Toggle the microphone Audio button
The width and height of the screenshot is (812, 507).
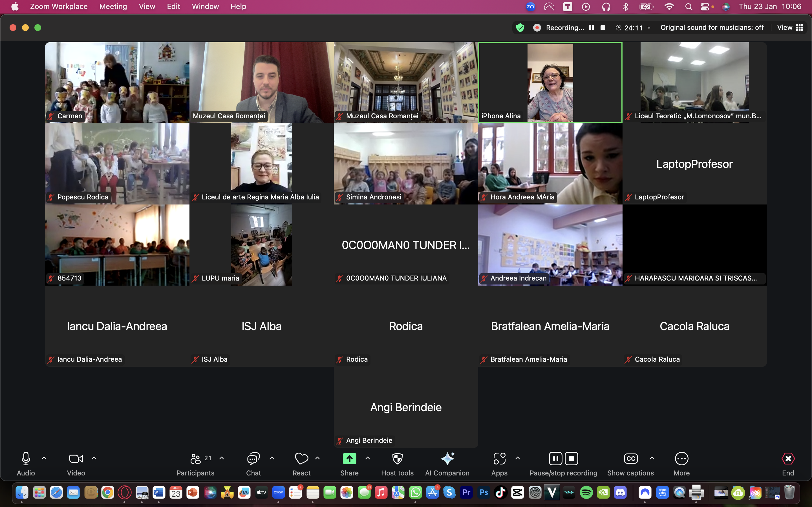point(26,459)
